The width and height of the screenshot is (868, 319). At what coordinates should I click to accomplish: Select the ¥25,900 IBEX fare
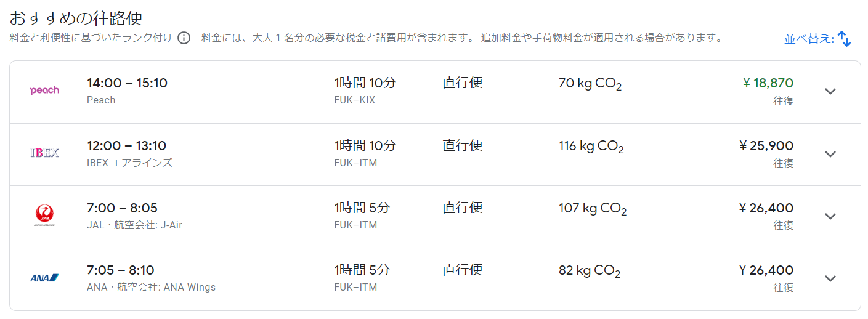[x=766, y=146]
